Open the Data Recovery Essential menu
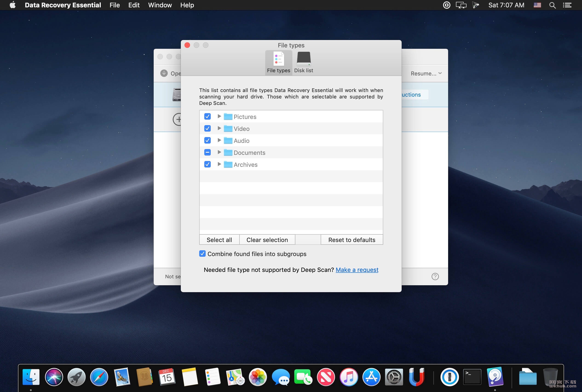This screenshot has width=582, height=392. point(63,5)
